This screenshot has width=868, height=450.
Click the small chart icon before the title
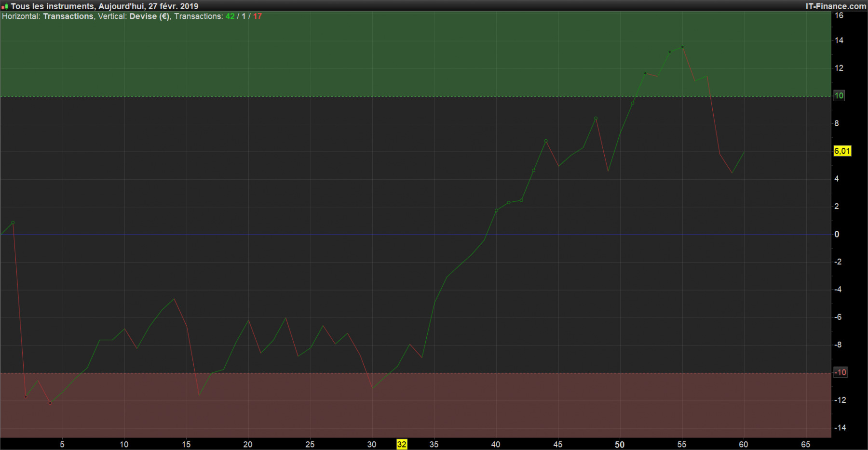[x=5, y=6]
